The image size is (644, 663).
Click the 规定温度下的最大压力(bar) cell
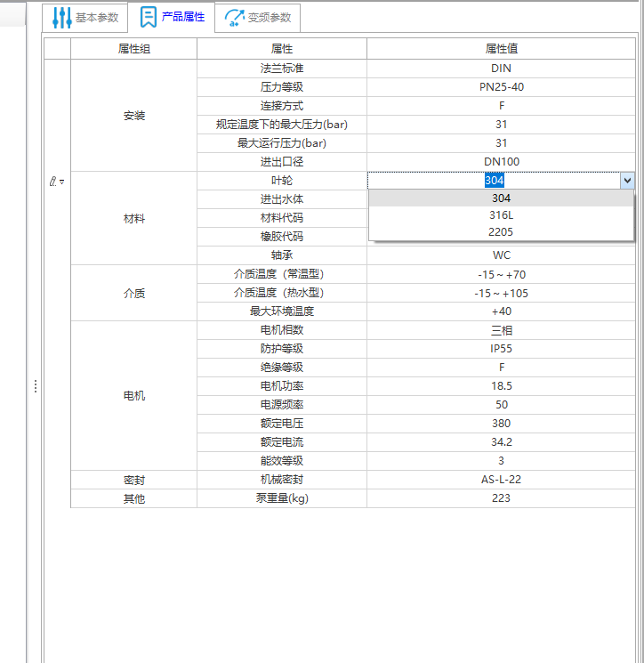click(x=282, y=125)
